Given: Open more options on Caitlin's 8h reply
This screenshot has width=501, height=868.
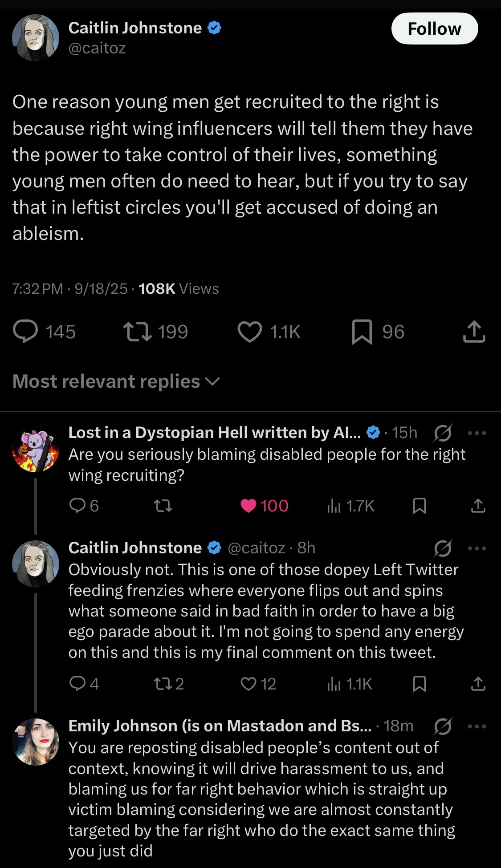Looking at the screenshot, I should coord(477,548).
